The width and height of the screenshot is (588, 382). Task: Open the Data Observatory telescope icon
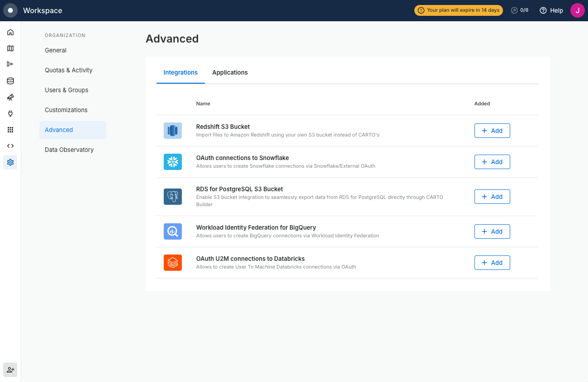pos(10,97)
